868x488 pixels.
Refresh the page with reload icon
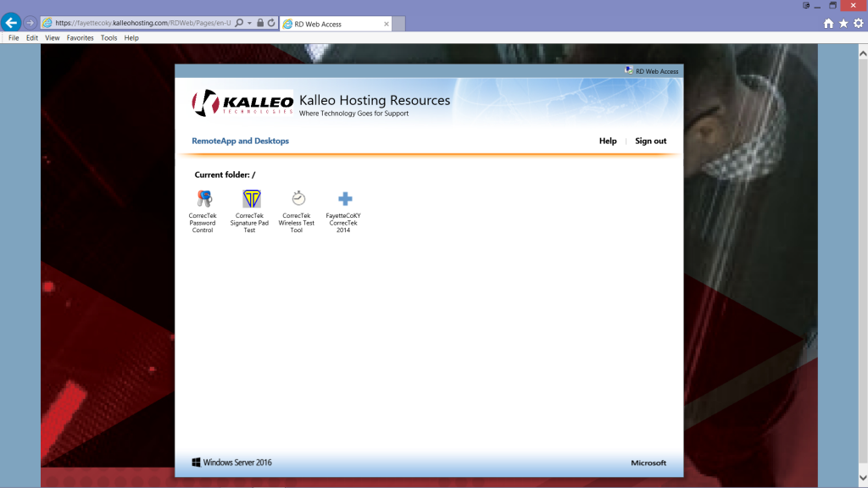pos(271,23)
